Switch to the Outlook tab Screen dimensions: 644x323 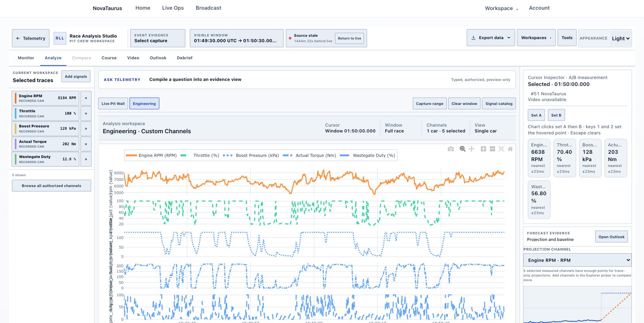pos(158,58)
